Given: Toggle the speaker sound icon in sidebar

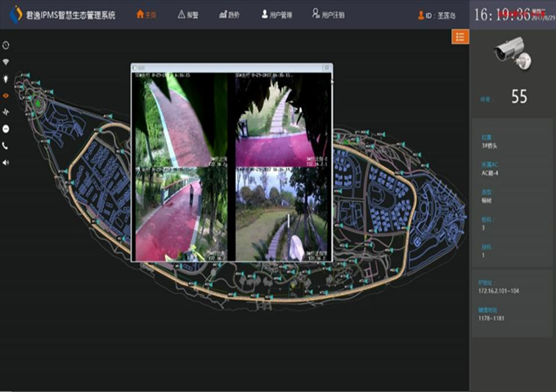Looking at the screenshot, I should pos(7,163).
